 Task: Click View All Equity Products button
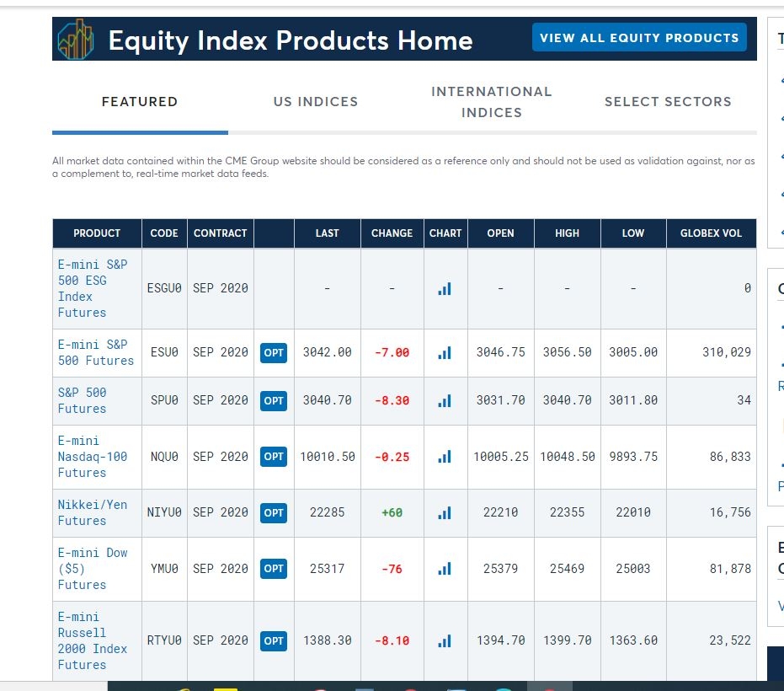pos(639,38)
